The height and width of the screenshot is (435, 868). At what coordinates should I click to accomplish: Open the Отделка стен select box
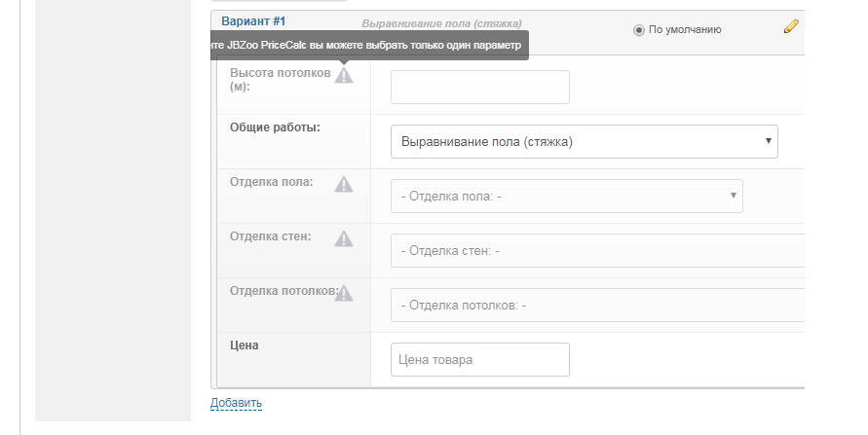(596, 250)
